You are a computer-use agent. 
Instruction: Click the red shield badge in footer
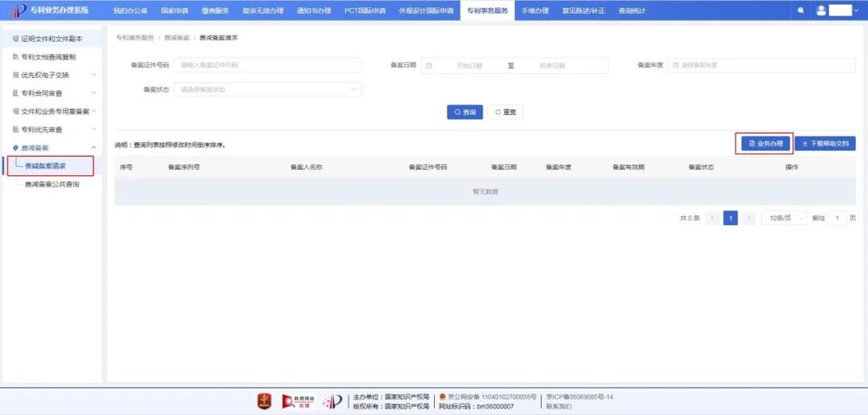pyautogui.click(x=264, y=401)
